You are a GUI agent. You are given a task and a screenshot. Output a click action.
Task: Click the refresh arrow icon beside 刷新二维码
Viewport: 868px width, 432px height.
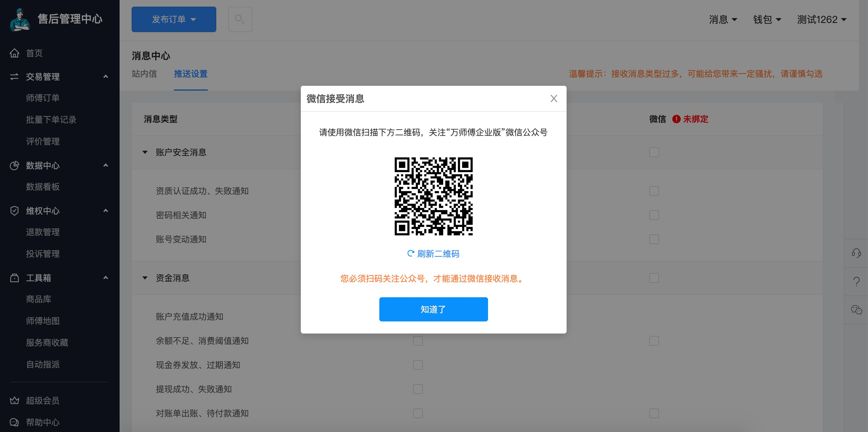(410, 253)
